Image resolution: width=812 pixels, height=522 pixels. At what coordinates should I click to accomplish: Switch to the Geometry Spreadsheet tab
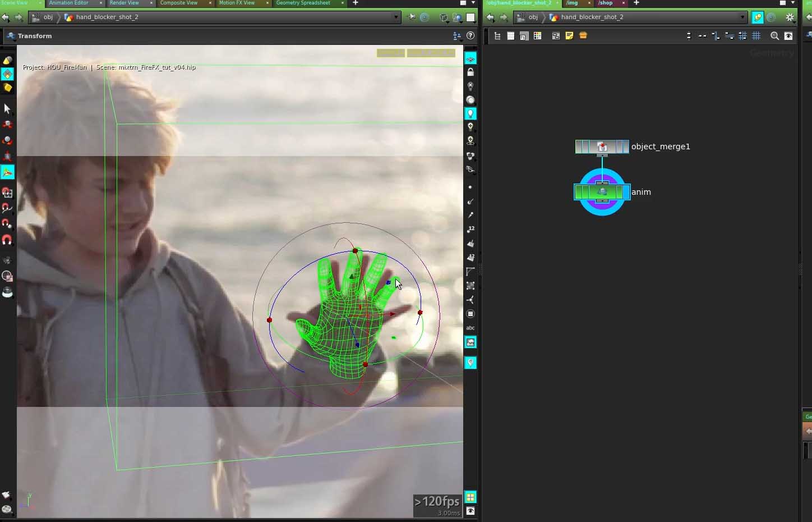[303, 3]
